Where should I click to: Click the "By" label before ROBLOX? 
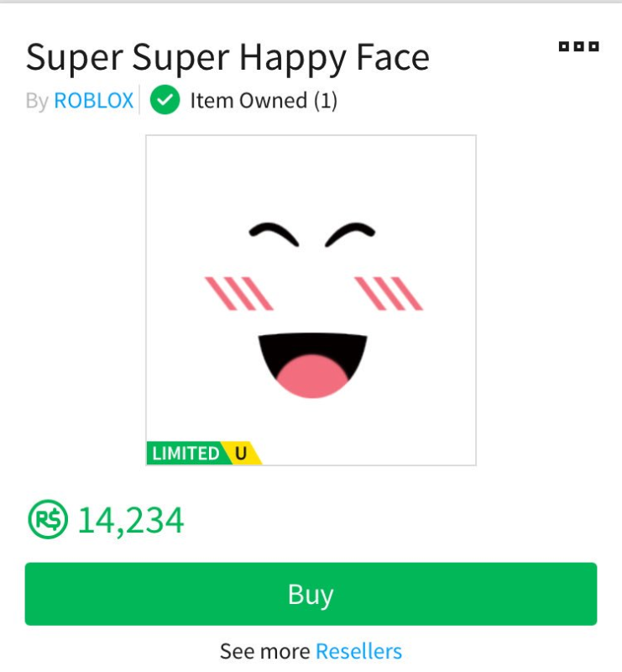pos(37,102)
